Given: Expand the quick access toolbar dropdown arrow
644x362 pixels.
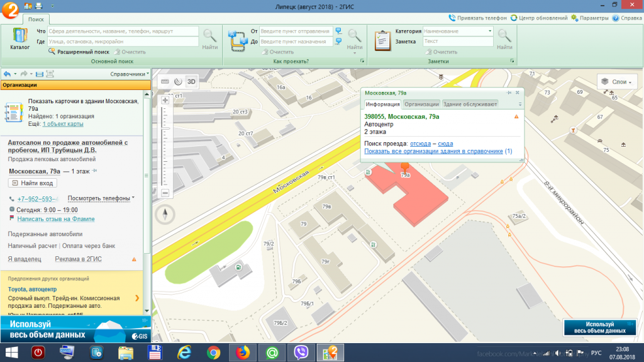Looking at the screenshot, I should click(53, 6).
